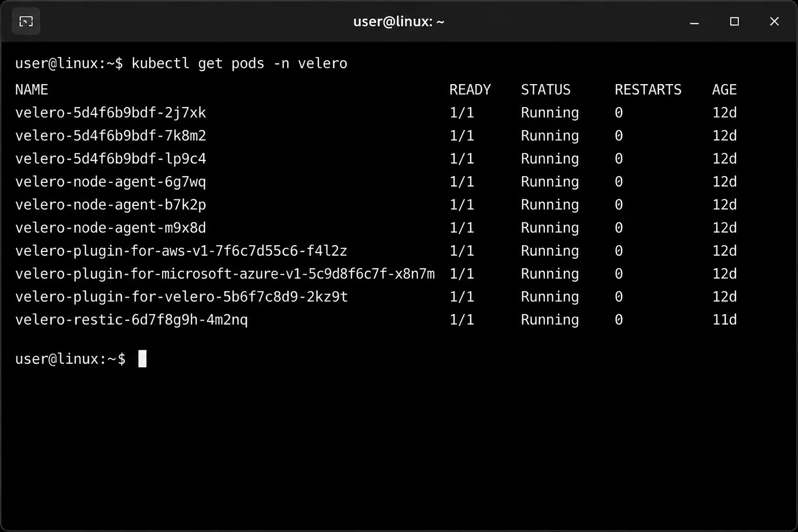798x532 pixels.
Task: Click the STATUS column header
Action: pyautogui.click(x=546, y=90)
